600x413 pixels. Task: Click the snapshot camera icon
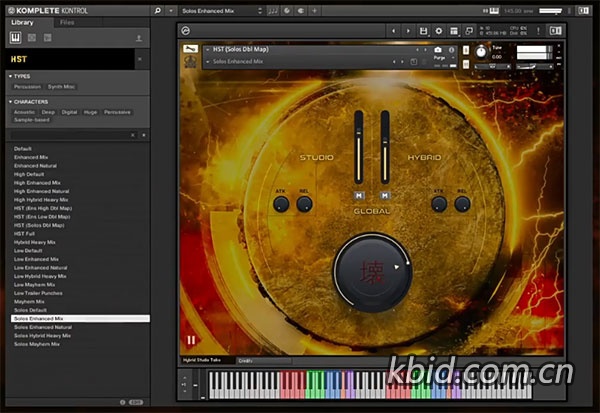click(437, 49)
